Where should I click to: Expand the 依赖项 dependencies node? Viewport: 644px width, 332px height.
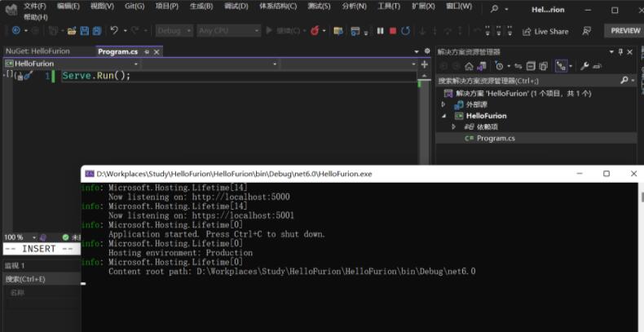pos(454,127)
